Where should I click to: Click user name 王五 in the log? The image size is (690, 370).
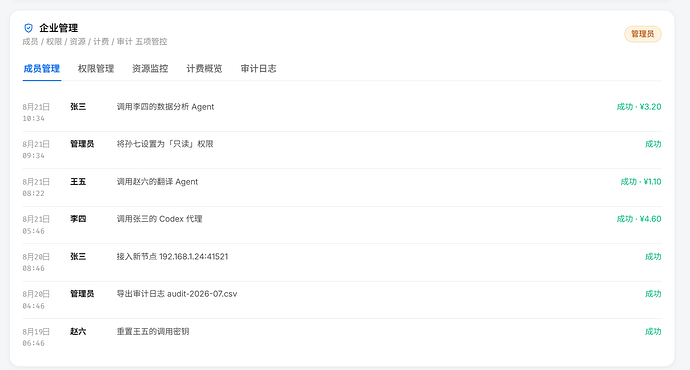[x=78, y=182]
